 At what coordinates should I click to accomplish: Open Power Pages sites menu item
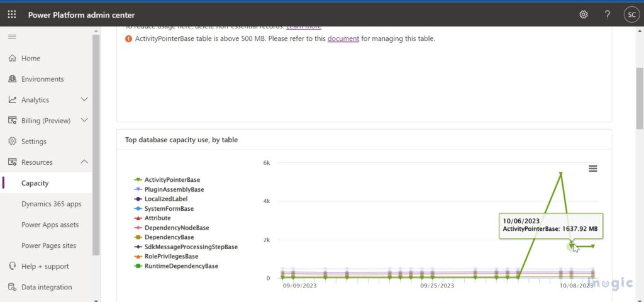(x=48, y=245)
